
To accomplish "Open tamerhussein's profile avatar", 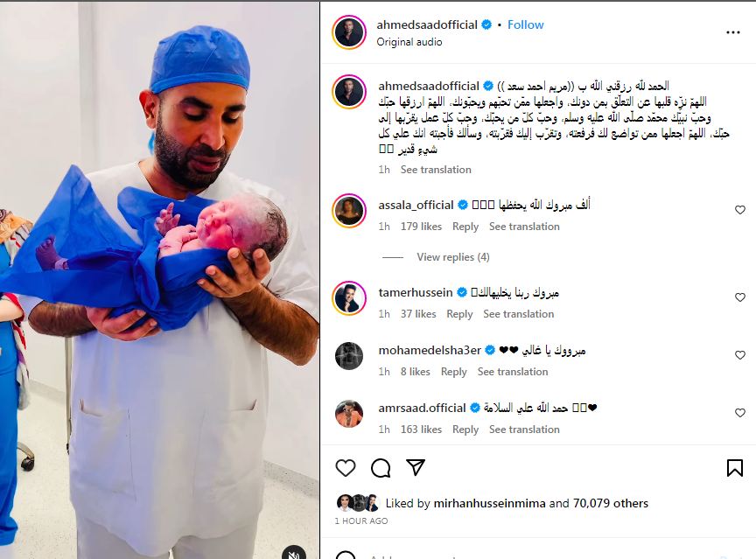I will 349,297.
